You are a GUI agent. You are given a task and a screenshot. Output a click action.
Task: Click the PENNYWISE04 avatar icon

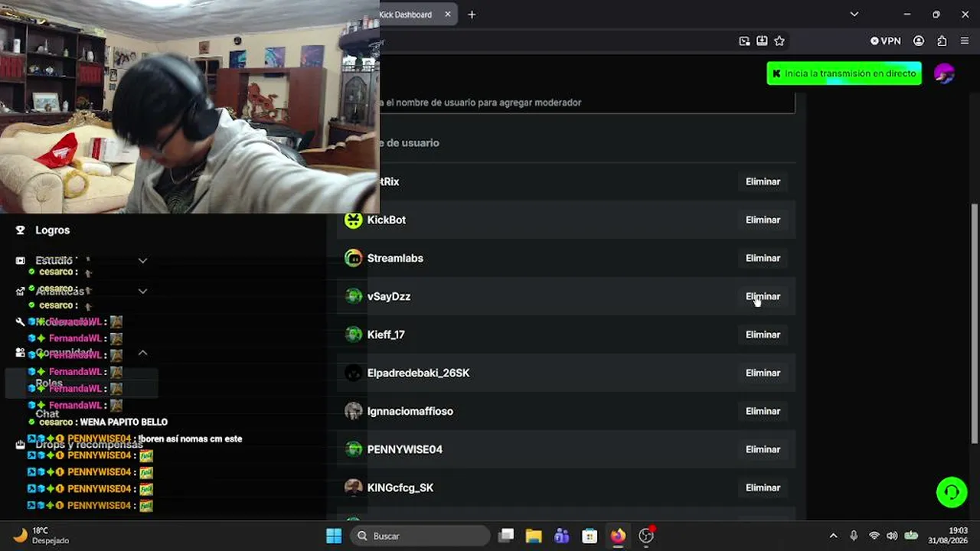coord(353,449)
